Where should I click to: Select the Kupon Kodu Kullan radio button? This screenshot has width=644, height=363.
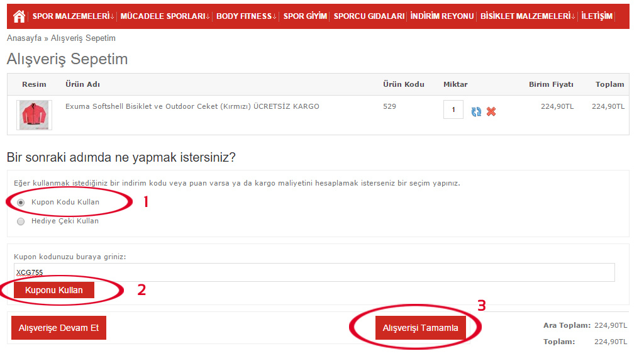[x=21, y=203]
